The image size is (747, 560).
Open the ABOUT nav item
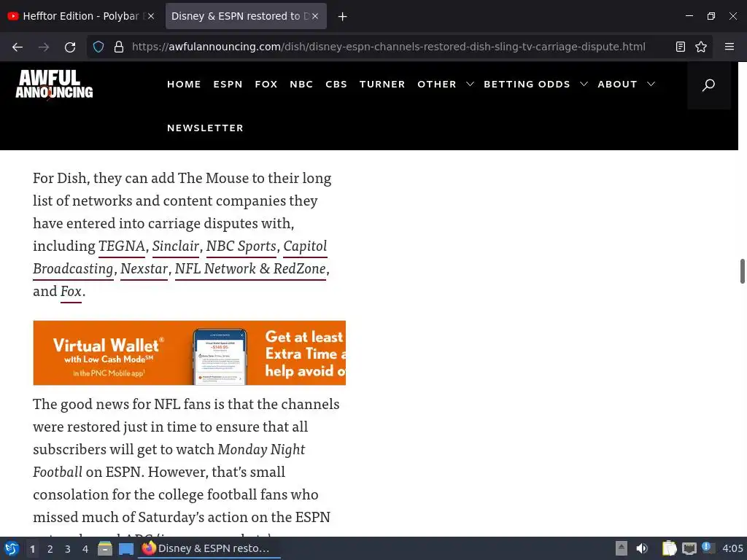(x=617, y=85)
